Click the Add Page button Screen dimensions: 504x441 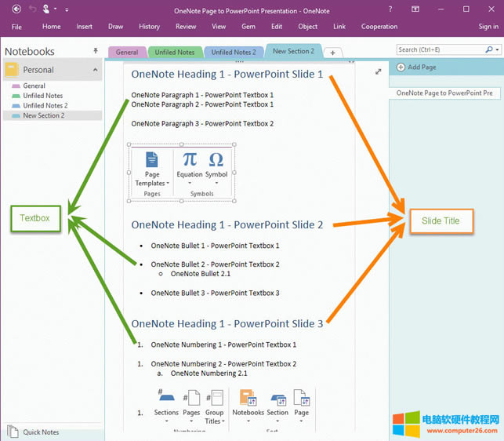pos(419,67)
